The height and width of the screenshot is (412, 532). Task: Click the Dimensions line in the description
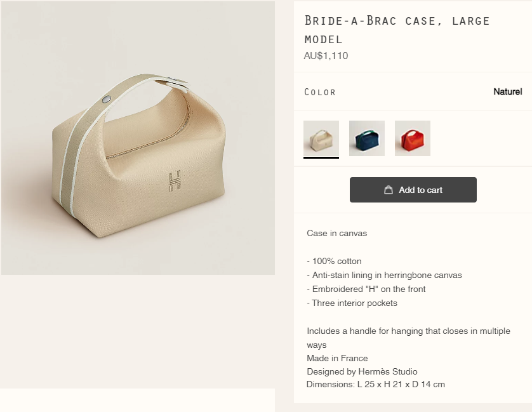click(x=375, y=384)
